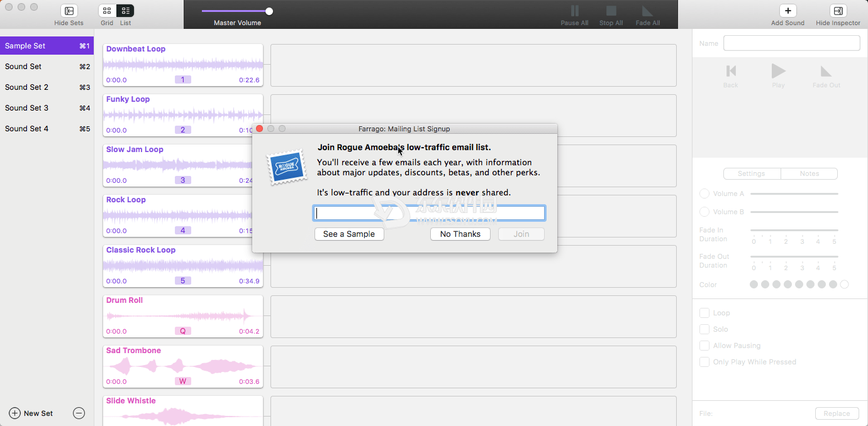Click the remove set minus icon
Viewport: 868px width, 426px height.
pos(79,413)
